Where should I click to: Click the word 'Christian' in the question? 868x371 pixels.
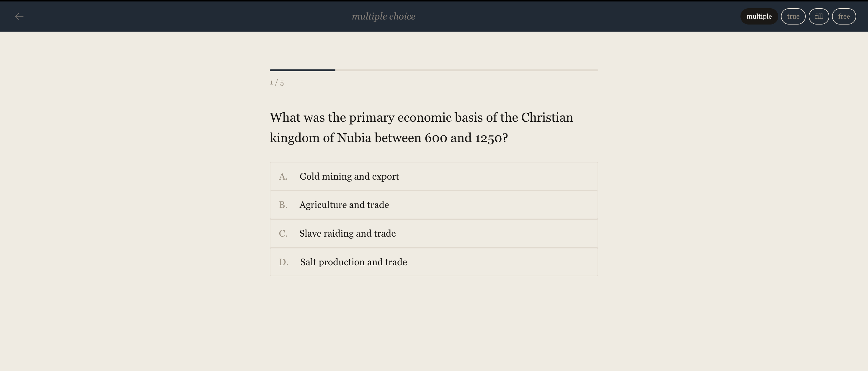(x=547, y=118)
